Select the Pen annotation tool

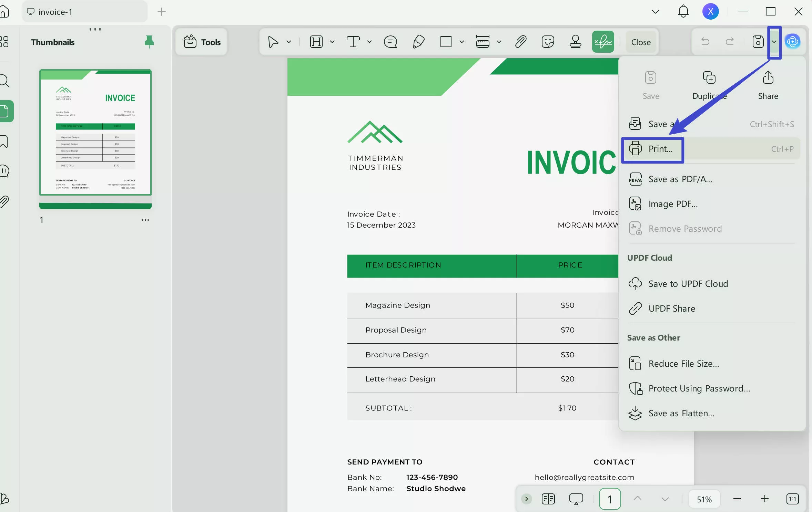click(x=418, y=42)
